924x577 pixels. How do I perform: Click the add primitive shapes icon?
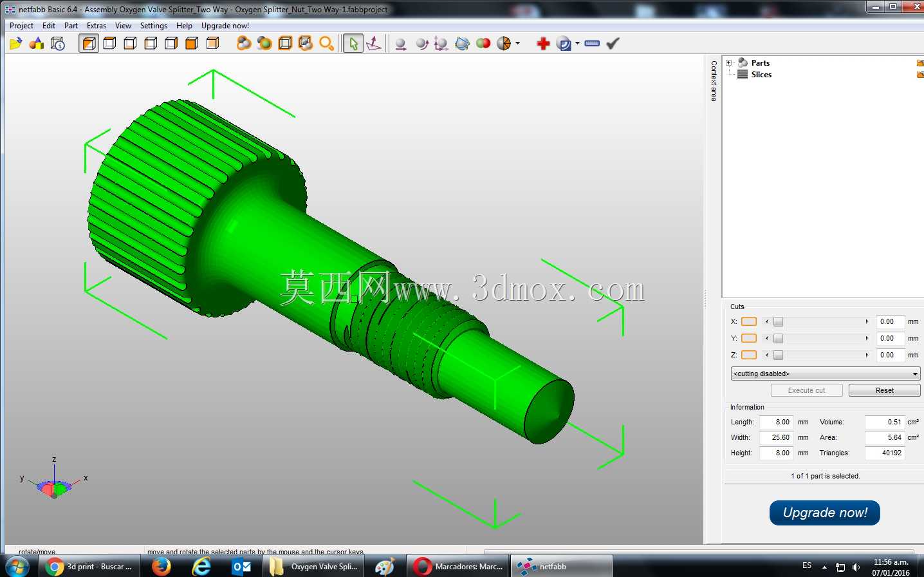(x=37, y=44)
